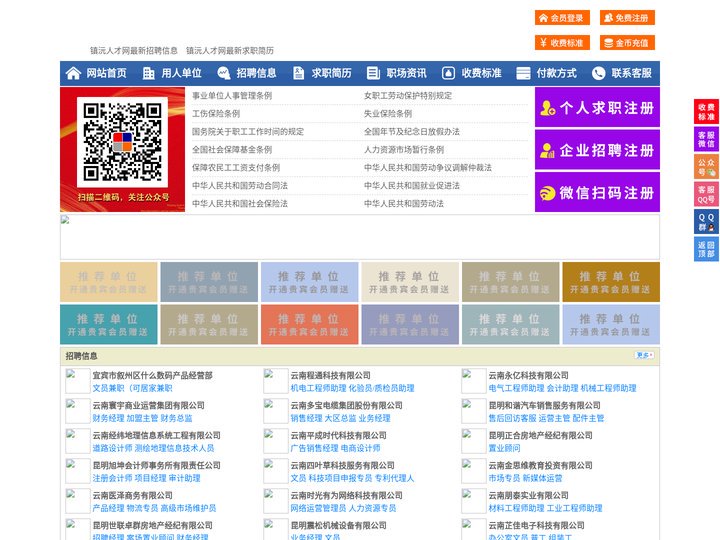Open 用人单位 navigation item
The height and width of the screenshot is (540, 720).
pyautogui.click(x=181, y=73)
